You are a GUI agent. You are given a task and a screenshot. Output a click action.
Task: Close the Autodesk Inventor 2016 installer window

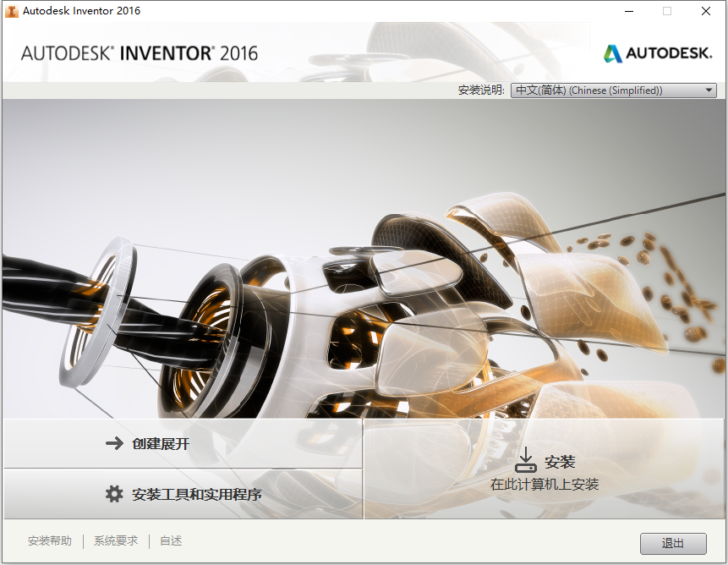(706, 11)
